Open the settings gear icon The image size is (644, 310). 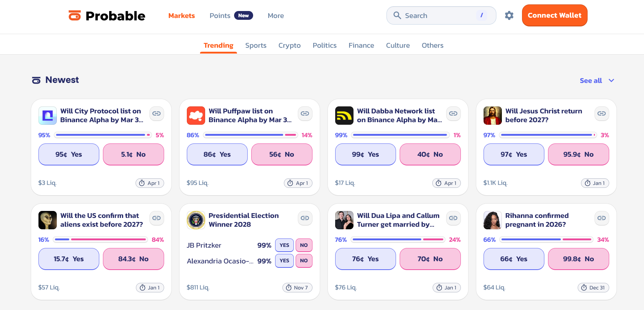509,15
